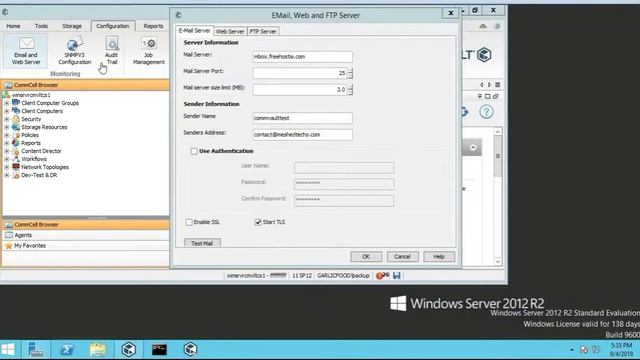The width and height of the screenshot is (640, 360).
Task: Click the Cancel button in dialog
Action: click(x=402, y=256)
